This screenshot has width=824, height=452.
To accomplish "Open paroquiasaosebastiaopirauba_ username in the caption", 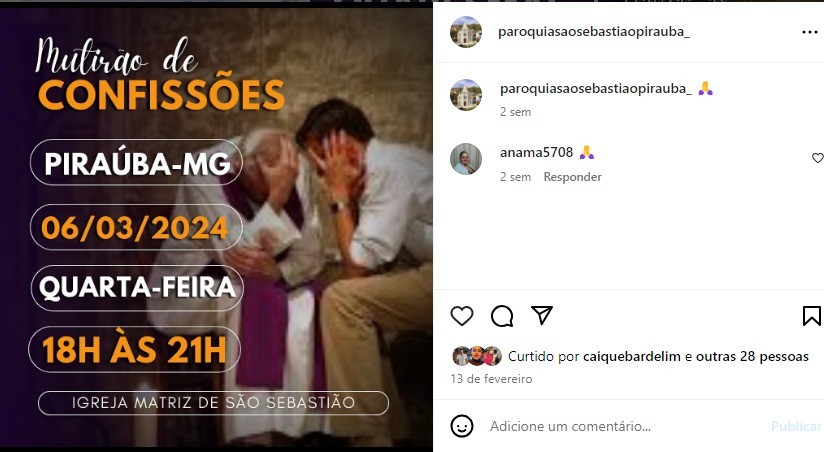I will pyautogui.click(x=596, y=89).
